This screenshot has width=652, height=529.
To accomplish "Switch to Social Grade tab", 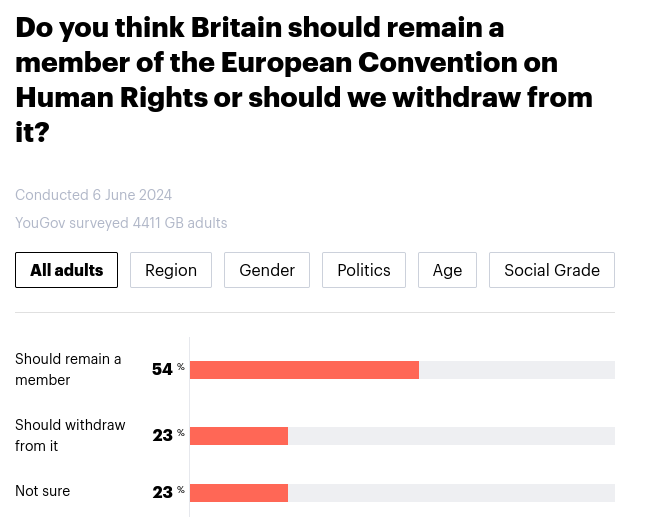I will [552, 270].
